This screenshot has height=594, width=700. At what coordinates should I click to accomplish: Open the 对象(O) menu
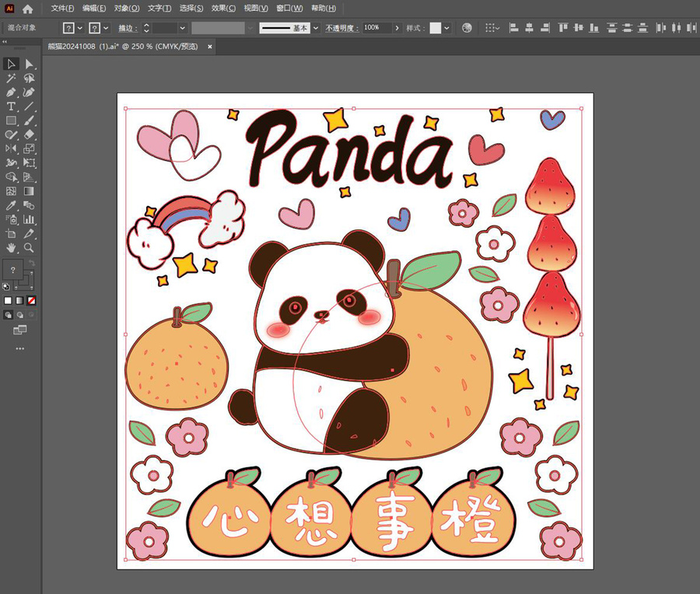click(127, 8)
